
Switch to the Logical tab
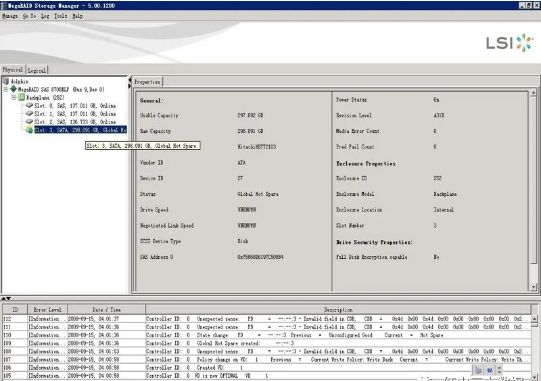point(37,70)
